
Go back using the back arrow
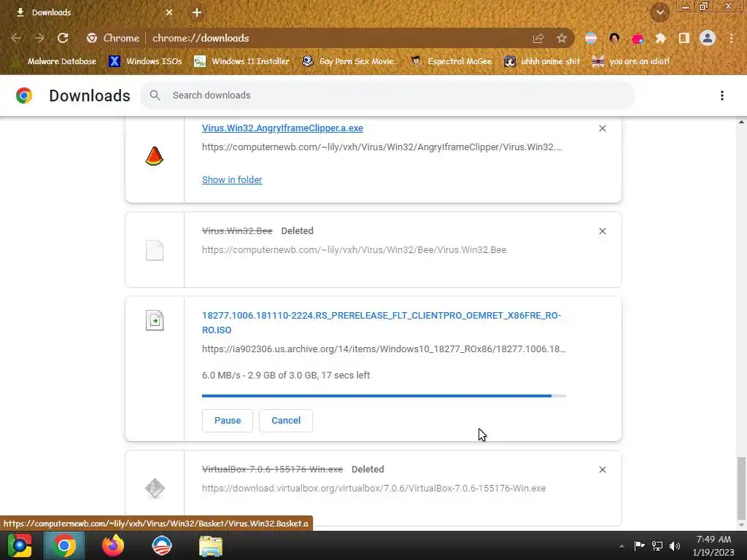click(16, 38)
